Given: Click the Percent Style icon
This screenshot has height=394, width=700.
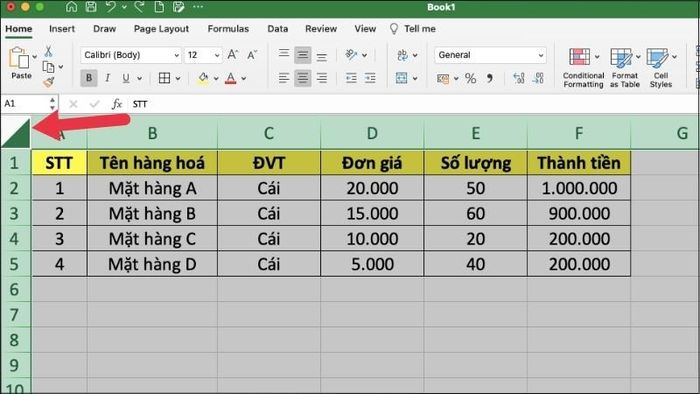Looking at the screenshot, I should pyautogui.click(x=471, y=79).
